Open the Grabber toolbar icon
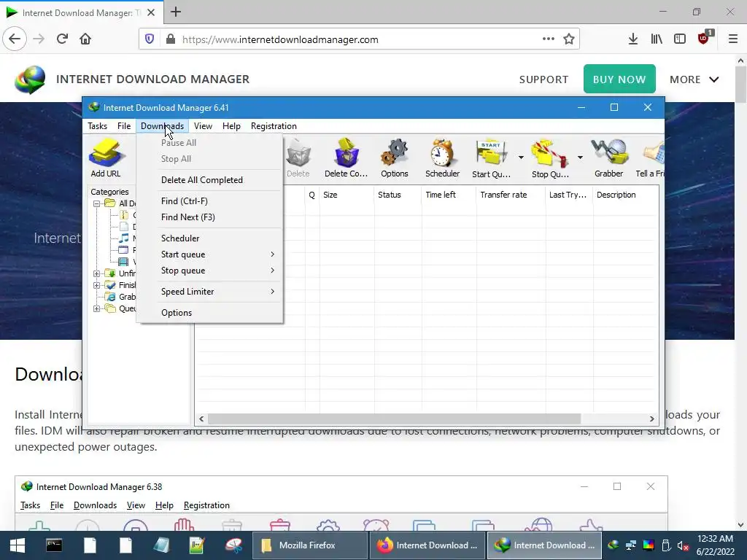 pos(609,158)
